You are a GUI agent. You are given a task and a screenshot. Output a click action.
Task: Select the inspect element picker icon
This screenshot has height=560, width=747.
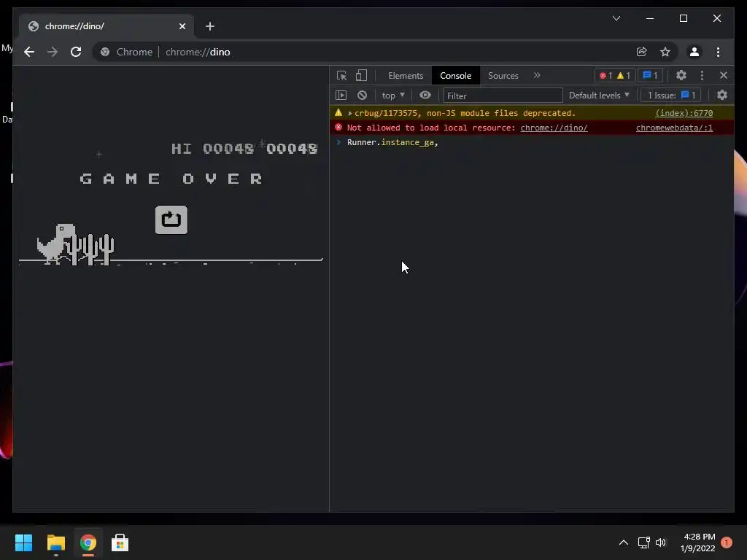click(341, 75)
